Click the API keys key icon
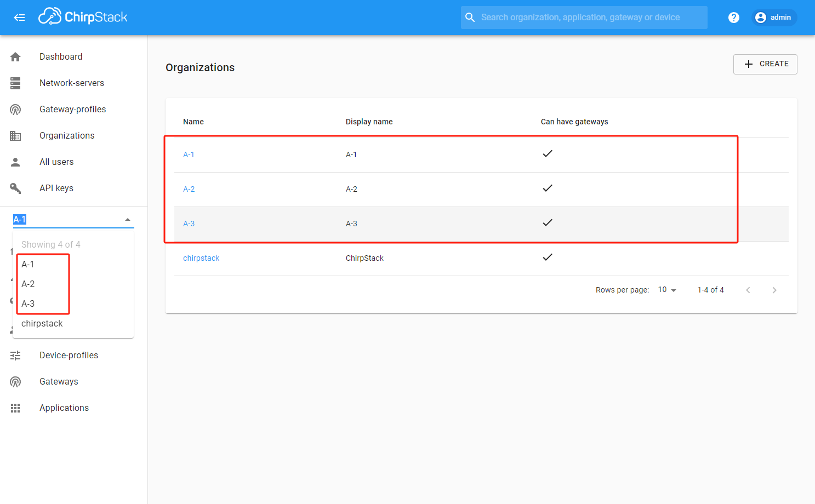Viewport: 815px width, 504px height. (x=15, y=188)
